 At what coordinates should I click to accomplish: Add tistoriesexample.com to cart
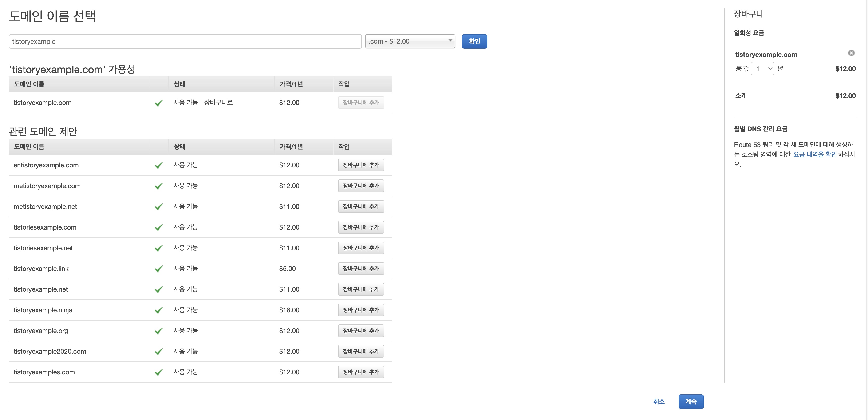(361, 227)
